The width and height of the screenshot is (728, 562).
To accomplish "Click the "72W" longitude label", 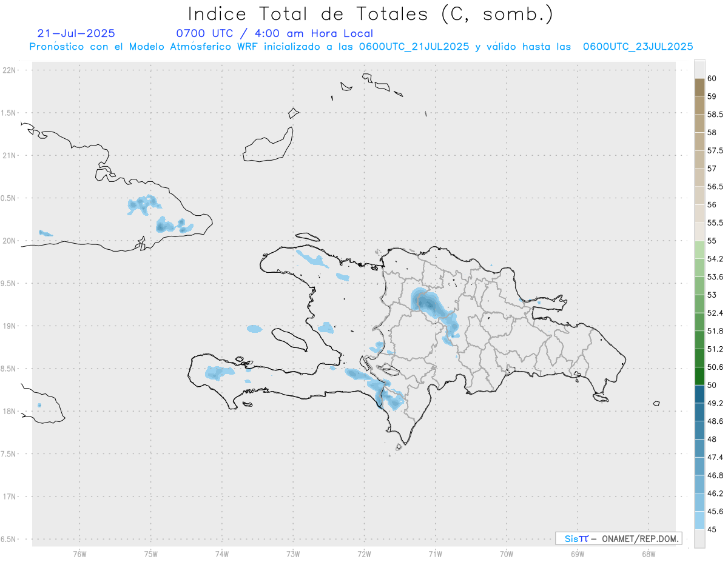I will [364, 554].
